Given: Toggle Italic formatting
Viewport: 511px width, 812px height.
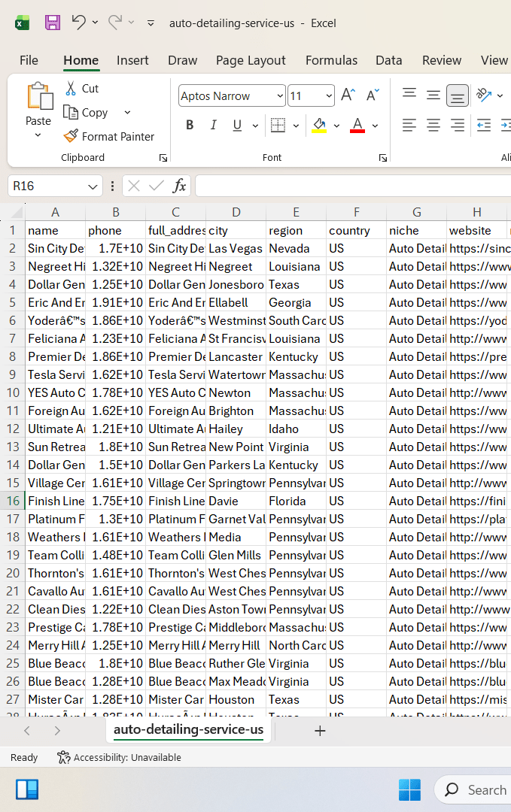Looking at the screenshot, I should click(x=213, y=125).
